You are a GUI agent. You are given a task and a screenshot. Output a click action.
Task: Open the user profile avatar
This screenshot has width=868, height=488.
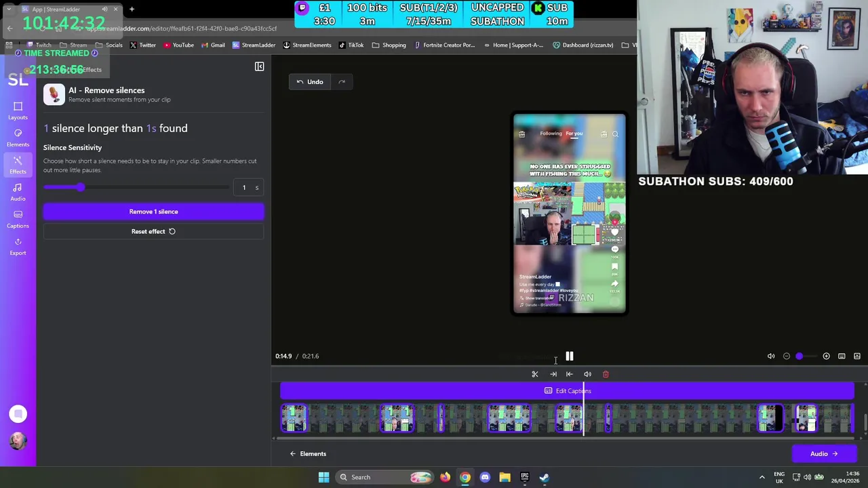18,441
